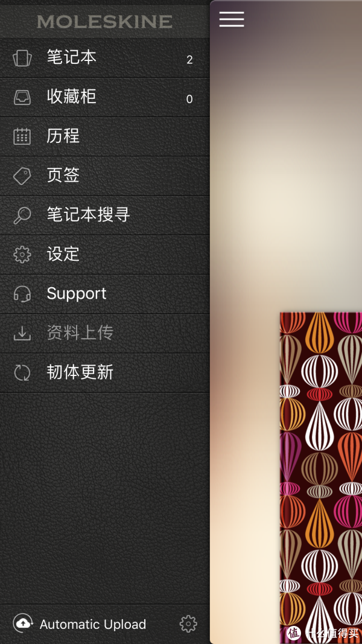Click the tag icon beside 页签
Viewport: 362px width, 644px height.
tap(22, 176)
